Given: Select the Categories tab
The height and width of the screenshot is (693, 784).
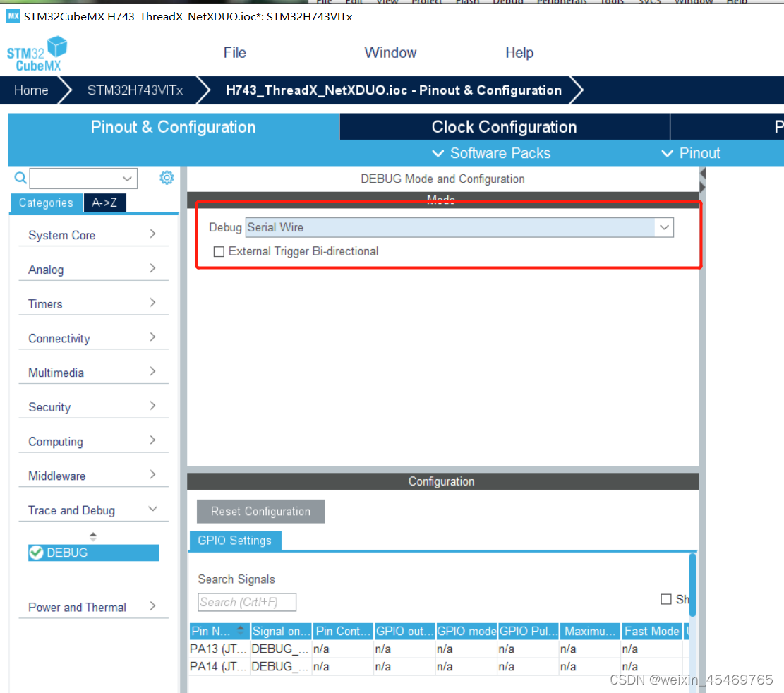Looking at the screenshot, I should [x=47, y=203].
